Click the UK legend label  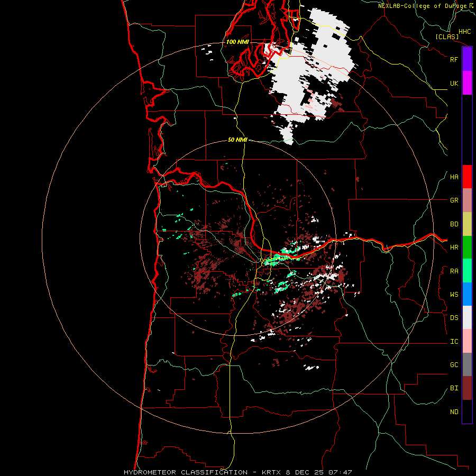pos(454,83)
